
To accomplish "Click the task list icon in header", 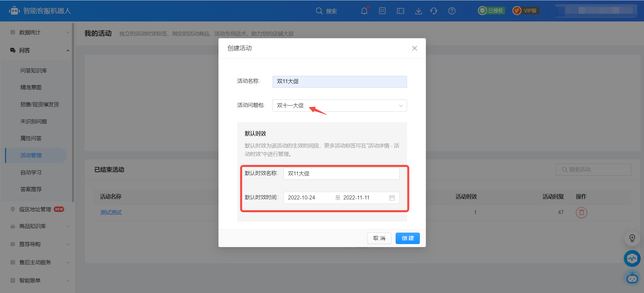I will click(382, 11).
